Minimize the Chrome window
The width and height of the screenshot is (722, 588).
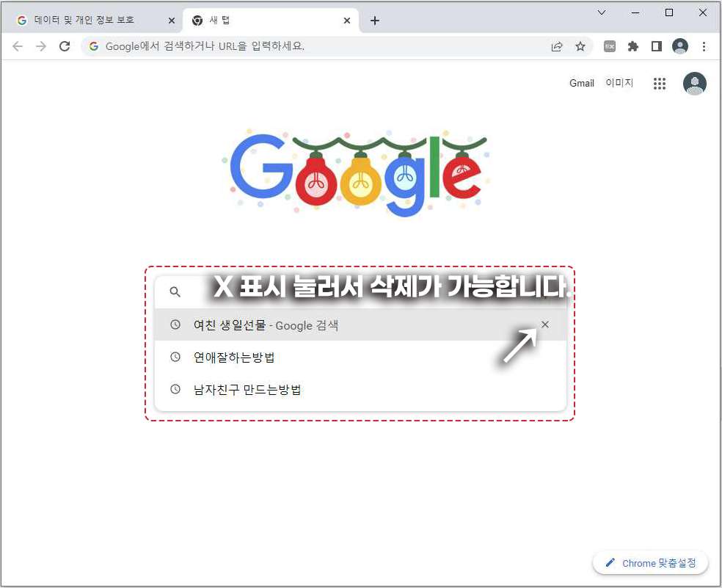click(x=635, y=13)
